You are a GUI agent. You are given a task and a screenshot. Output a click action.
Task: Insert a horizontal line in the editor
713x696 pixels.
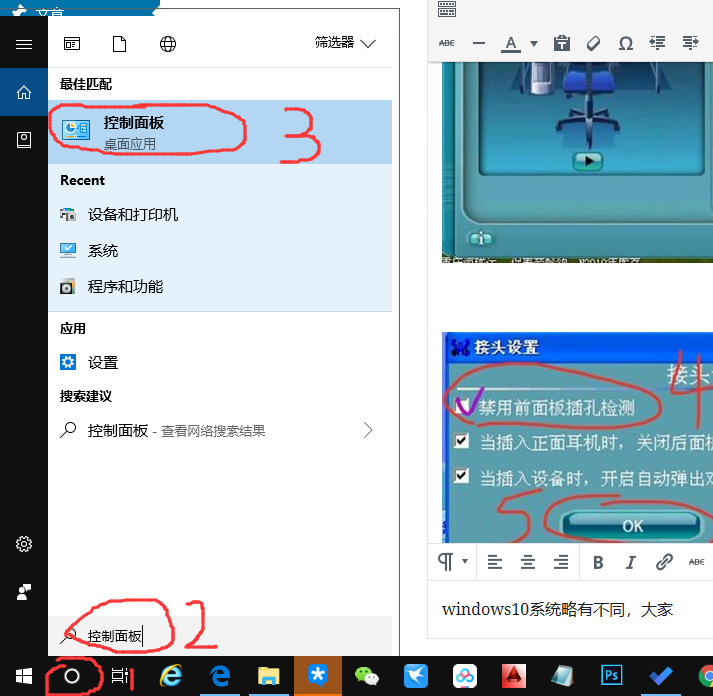(479, 43)
